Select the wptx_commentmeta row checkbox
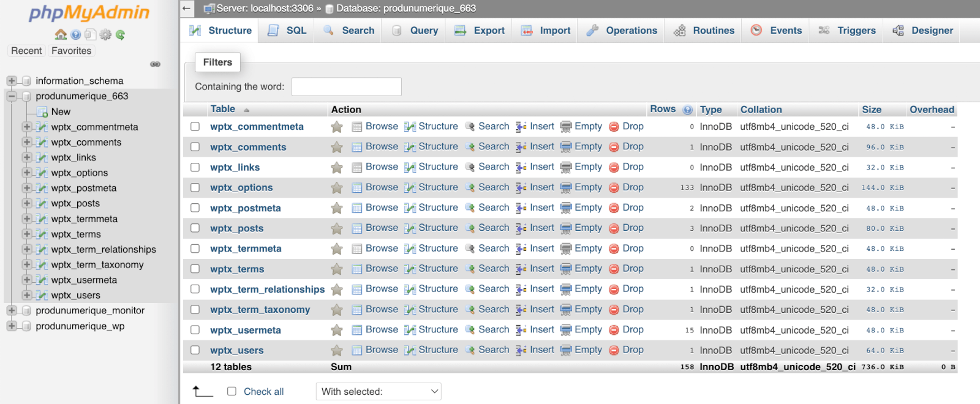980x404 pixels. 195,127
